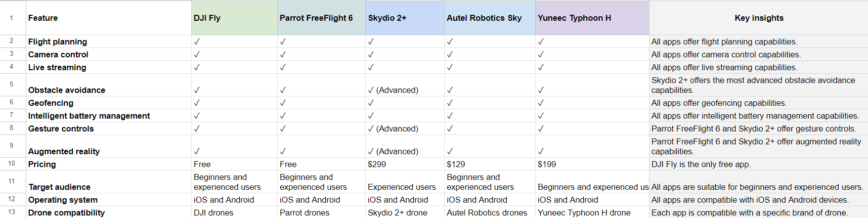The image size is (868, 218).
Task: Select the Skydio obstacle avoidance Advanced cell
Action: point(405,85)
